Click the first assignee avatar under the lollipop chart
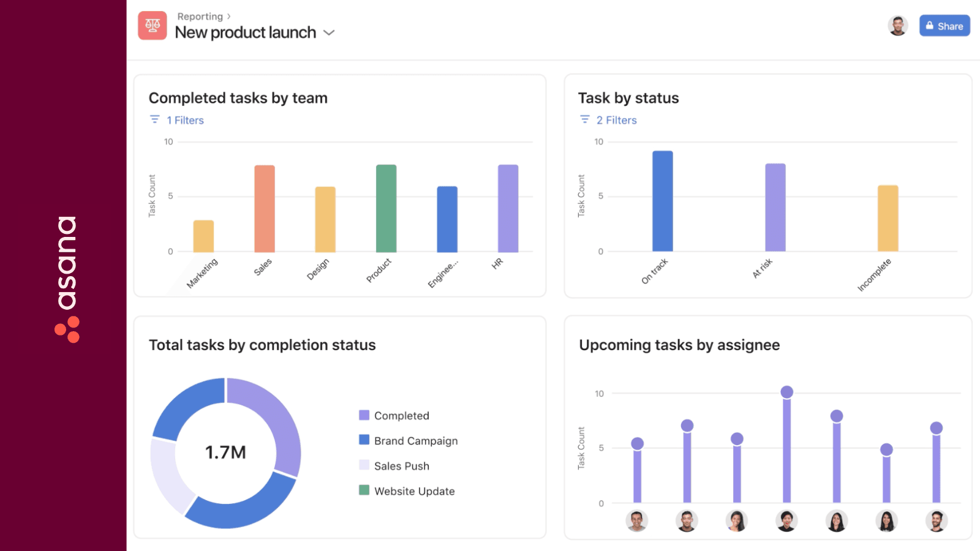 tap(637, 521)
